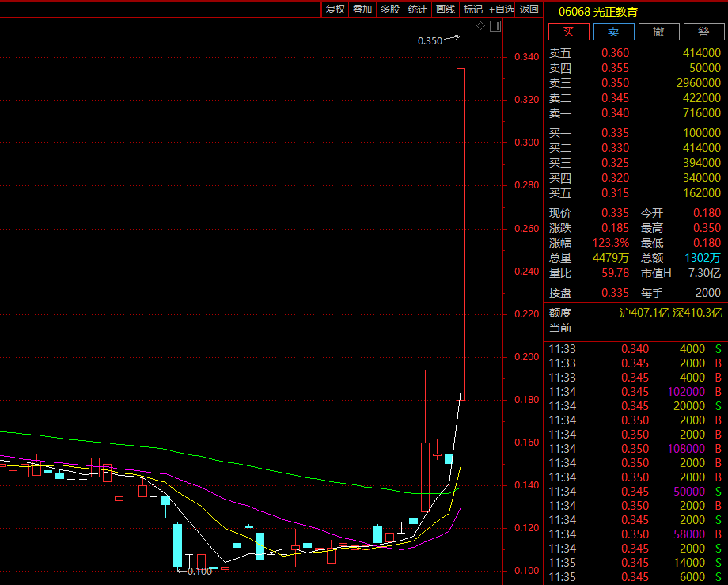
Task: Click 返回 to go back
Action: (x=529, y=9)
